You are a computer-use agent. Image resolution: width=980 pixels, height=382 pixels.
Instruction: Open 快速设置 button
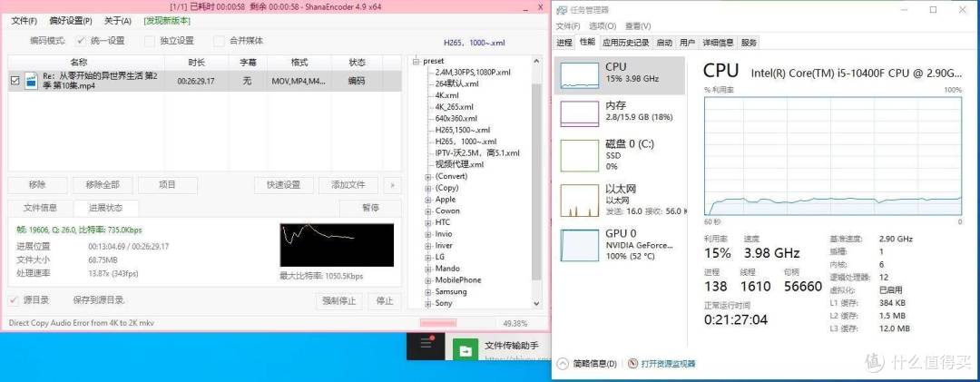coord(284,185)
